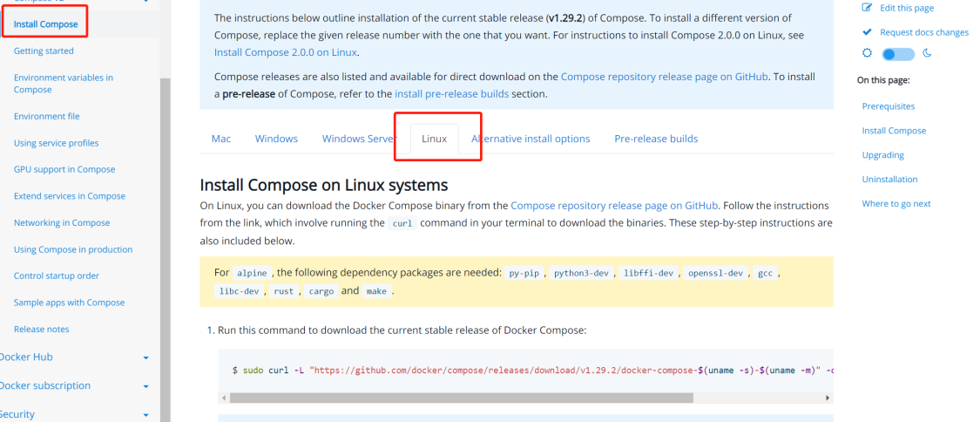Image resolution: width=980 pixels, height=422 pixels.
Task: Select the Linux tab
Action: [x=434, y=139]
